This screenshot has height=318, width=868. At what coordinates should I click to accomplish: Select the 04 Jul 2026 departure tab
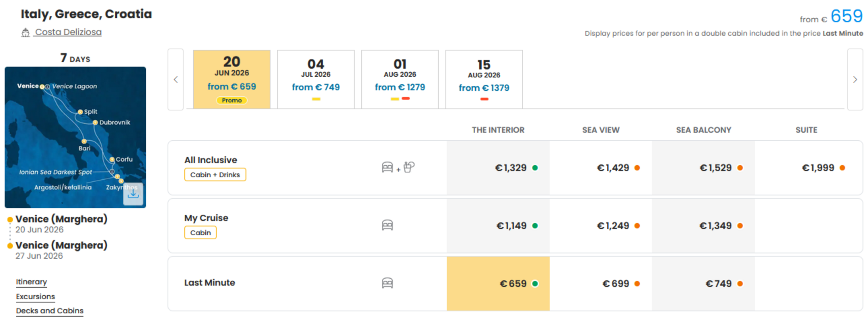click(x=316, y=79)
